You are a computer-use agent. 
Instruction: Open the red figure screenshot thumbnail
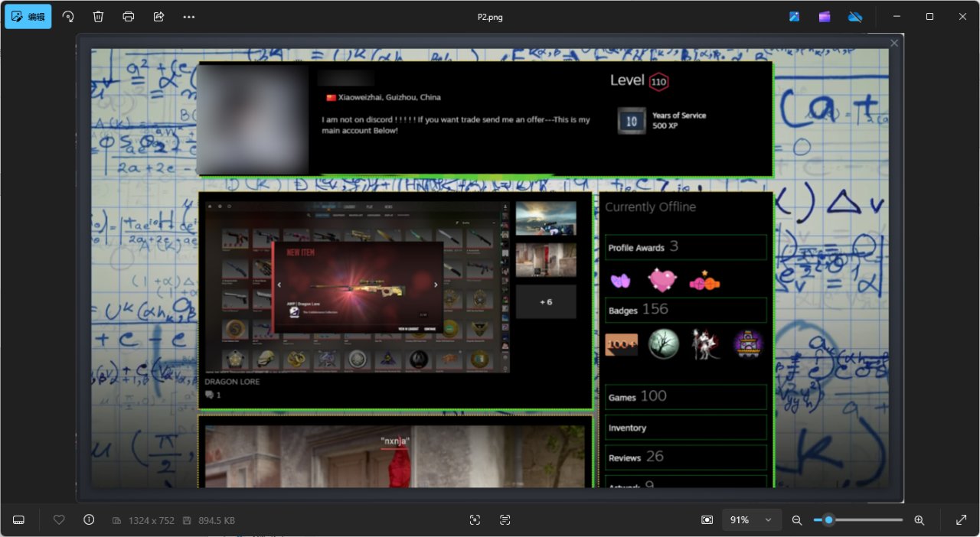pos(546,260)
